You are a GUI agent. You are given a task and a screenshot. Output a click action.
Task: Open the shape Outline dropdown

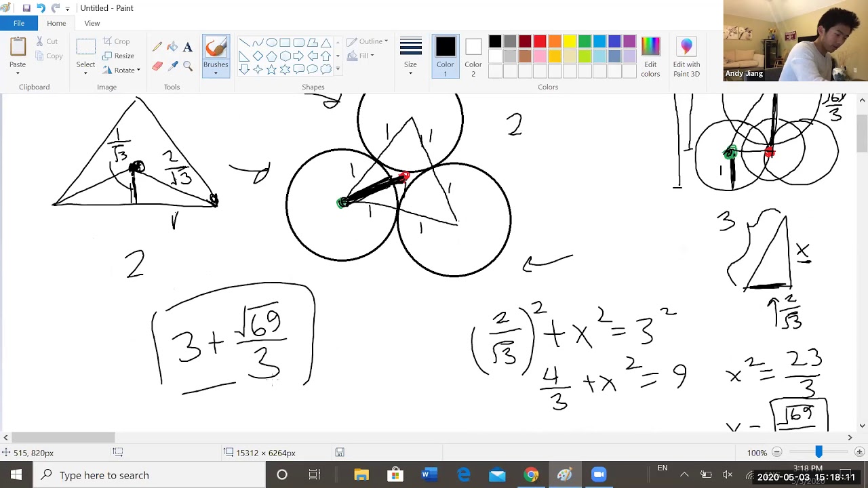pos(367,41)
